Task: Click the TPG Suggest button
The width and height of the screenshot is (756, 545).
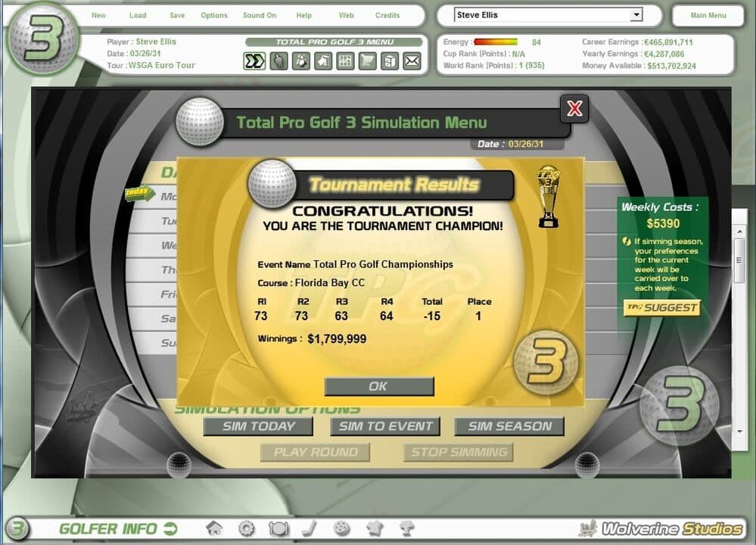Action: (x=661, y=308)
